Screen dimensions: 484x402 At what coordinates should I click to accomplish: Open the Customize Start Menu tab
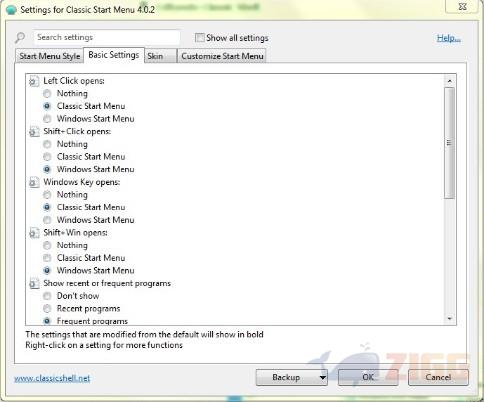(x=222, y=56)
